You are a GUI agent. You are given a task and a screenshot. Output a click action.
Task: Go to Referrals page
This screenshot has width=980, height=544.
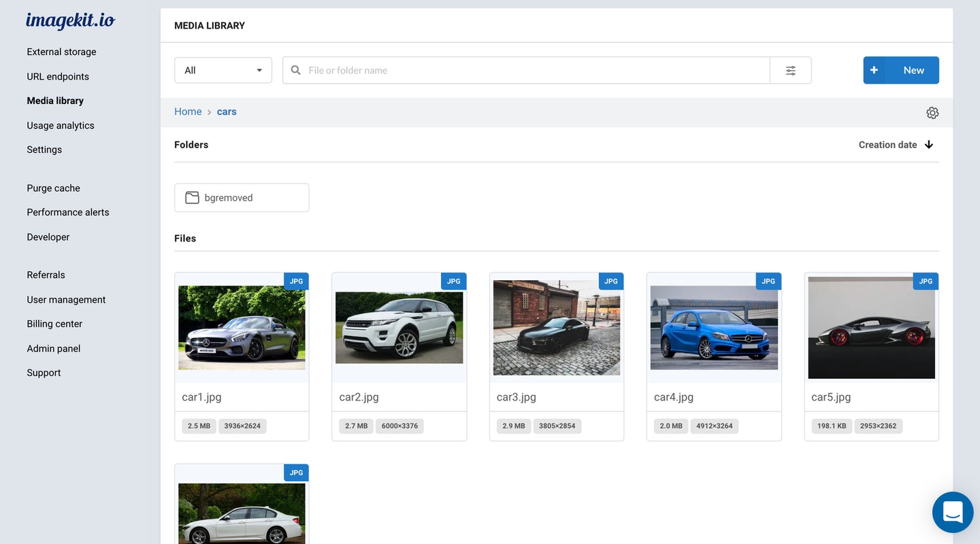(46, 275)
